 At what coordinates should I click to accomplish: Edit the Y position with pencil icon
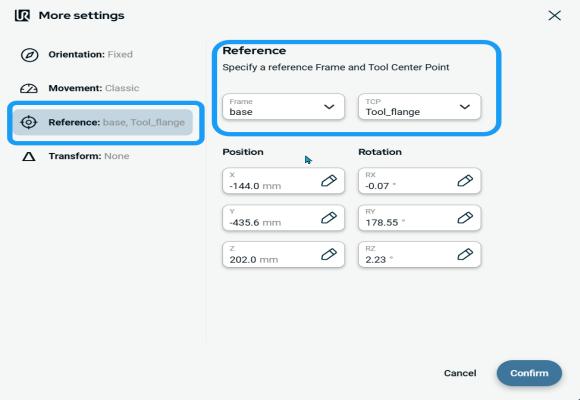coord(328,218)
